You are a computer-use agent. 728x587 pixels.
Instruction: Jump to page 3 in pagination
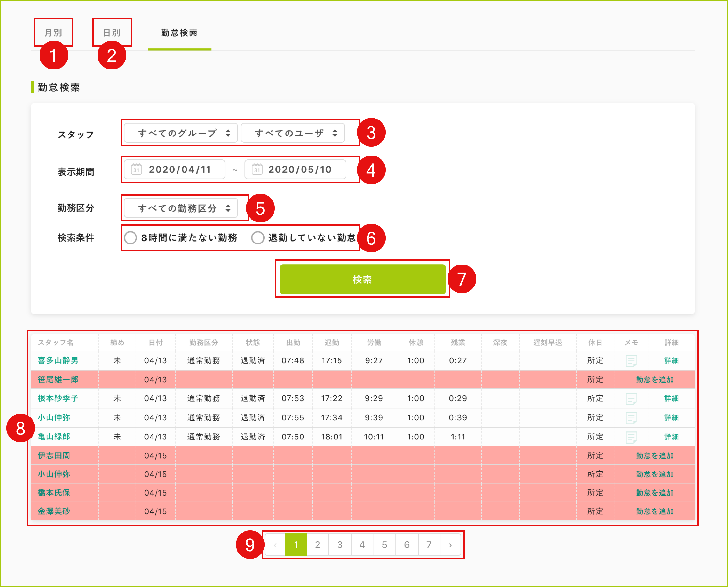click(340, 545)
